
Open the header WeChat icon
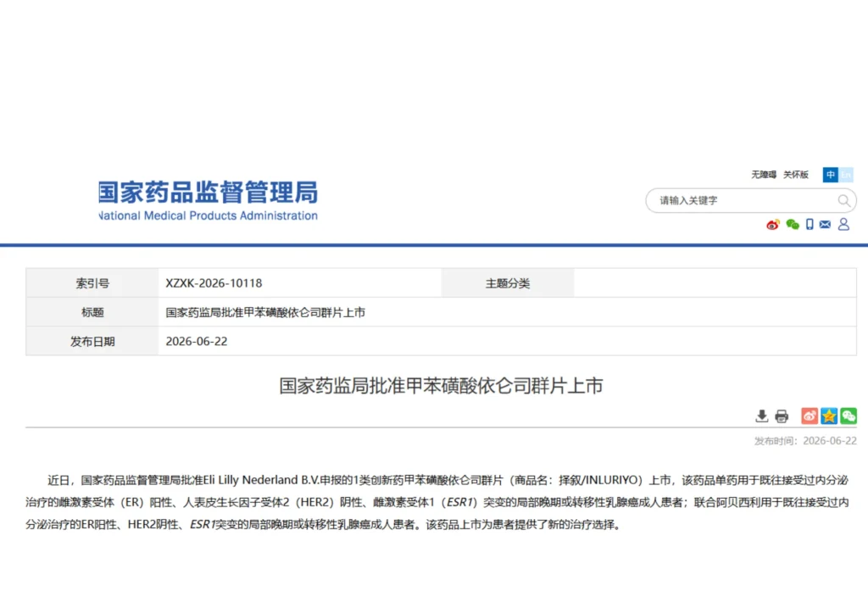[793, 224]
